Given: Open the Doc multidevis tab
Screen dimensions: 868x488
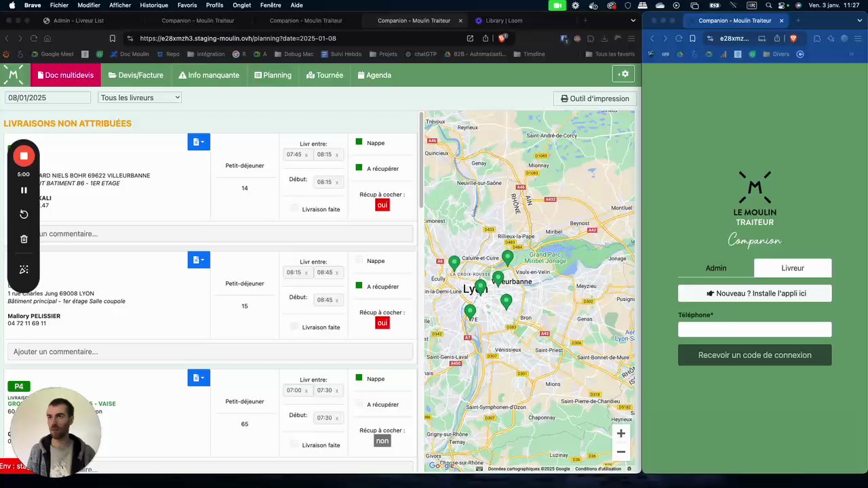Looking at the screenshot, I should pos(66,75).
